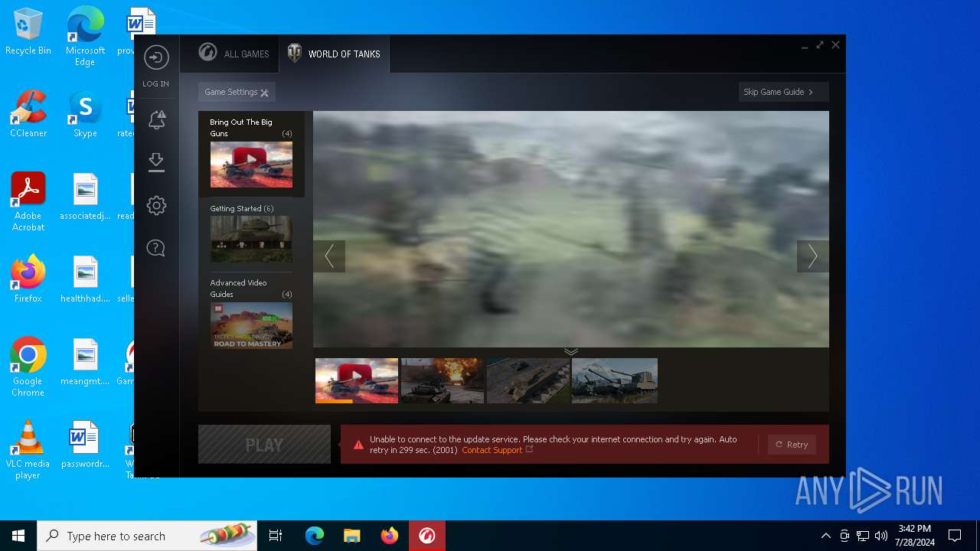Open VLC media player desktop shortcut

point(28,450)
